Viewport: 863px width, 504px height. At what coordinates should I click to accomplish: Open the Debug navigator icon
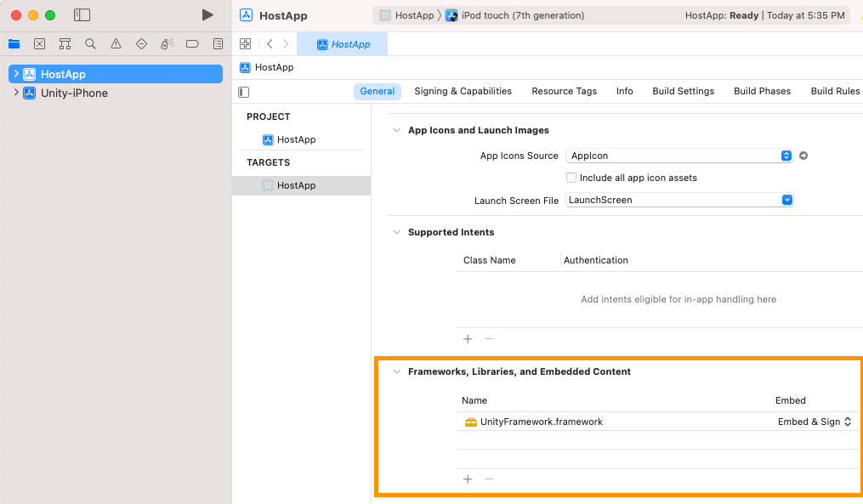coord(167,44)
